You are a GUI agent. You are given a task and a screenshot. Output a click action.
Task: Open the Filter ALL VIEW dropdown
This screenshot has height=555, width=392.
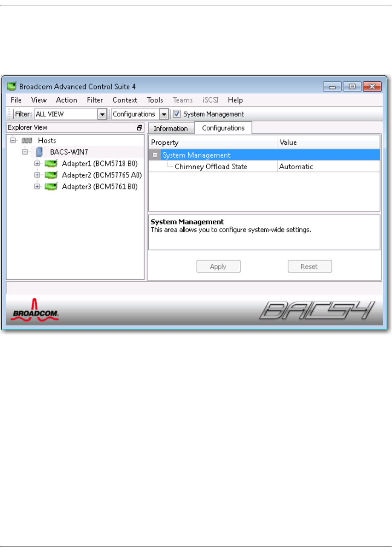pyautogui.click(x=102, y=114)
